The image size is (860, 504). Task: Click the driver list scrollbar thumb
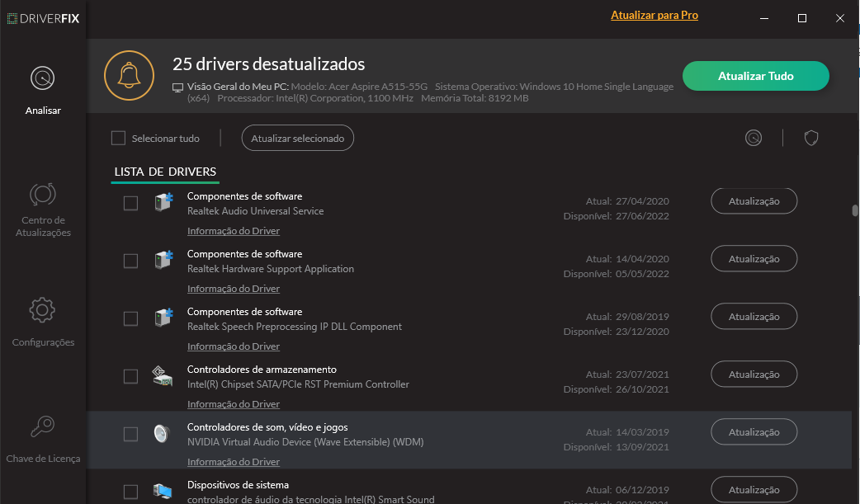(x=854, y=210)
